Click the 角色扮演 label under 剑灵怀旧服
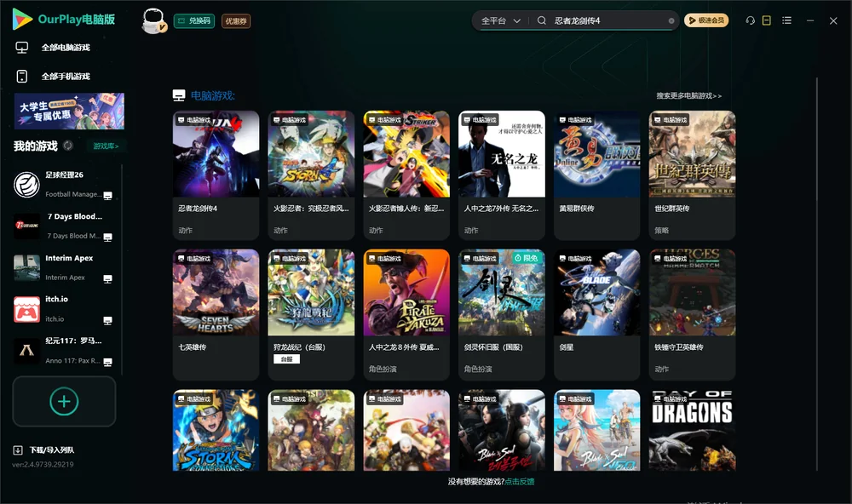The height and width of the screenshot is (504, 852). pyautogui.click(x=478, y=369)
